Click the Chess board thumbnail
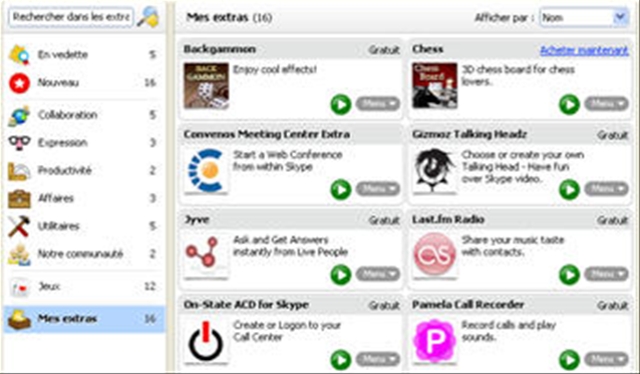Screen dimensions: 640x374 point(435,86)
